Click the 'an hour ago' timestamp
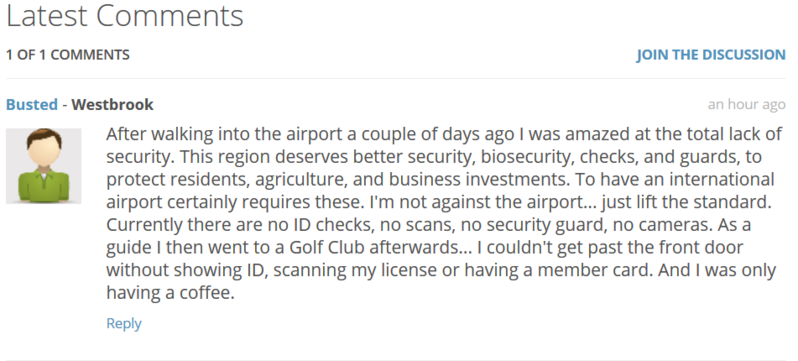 (746, 104)
